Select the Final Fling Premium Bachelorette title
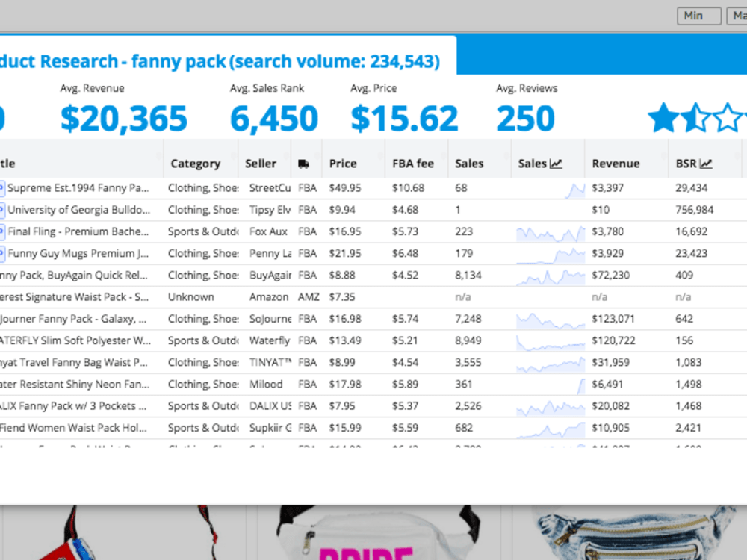The height and width of the screenshot is (560, 747). click(x=78, y=232)
